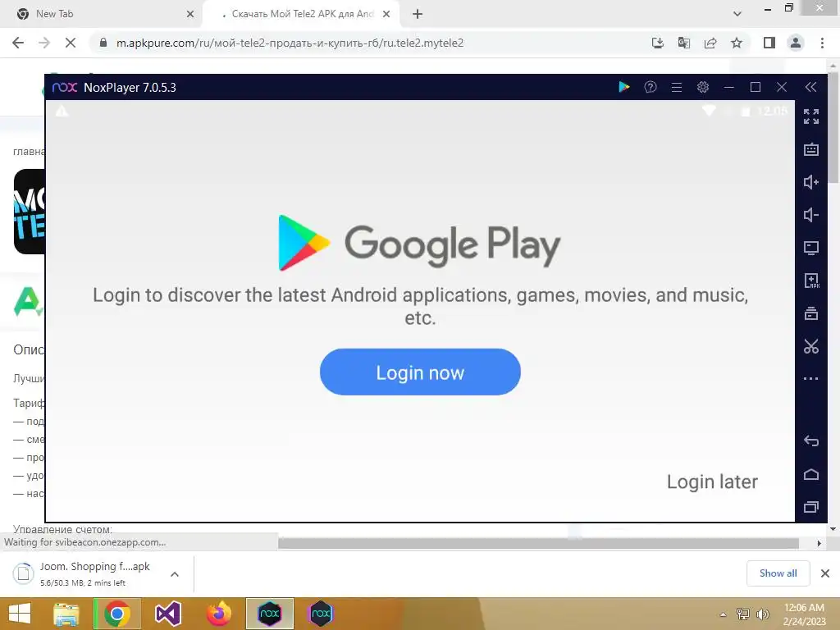
Task: Open Chrome tab search chevron
Action: coord(737,14)
